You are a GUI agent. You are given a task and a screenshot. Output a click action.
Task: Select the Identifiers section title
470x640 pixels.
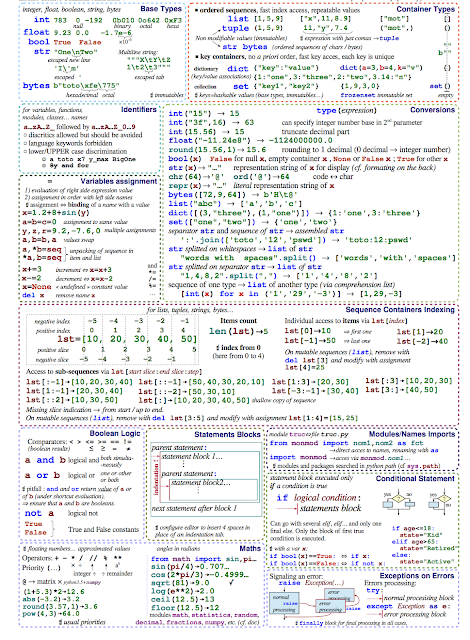point(139,109)
